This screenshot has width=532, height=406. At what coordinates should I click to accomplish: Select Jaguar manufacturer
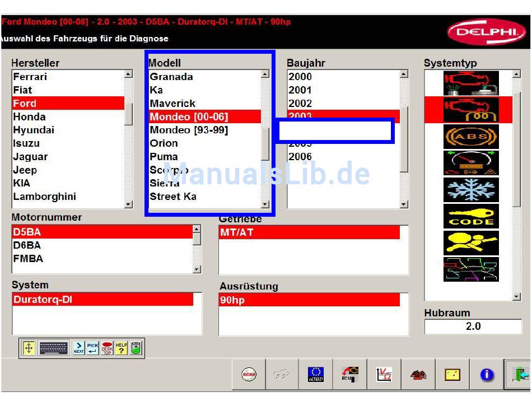pyautogui.click(x=68, y=157)
